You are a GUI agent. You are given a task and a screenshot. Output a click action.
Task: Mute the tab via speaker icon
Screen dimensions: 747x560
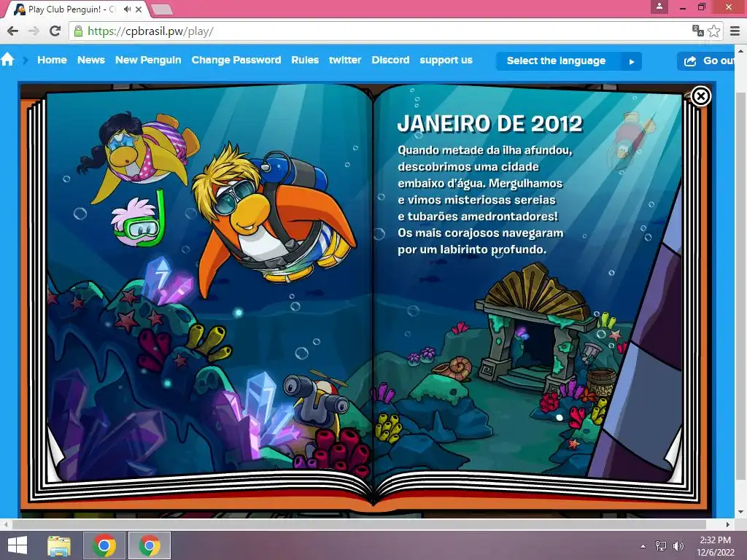(x=127, y=9)
